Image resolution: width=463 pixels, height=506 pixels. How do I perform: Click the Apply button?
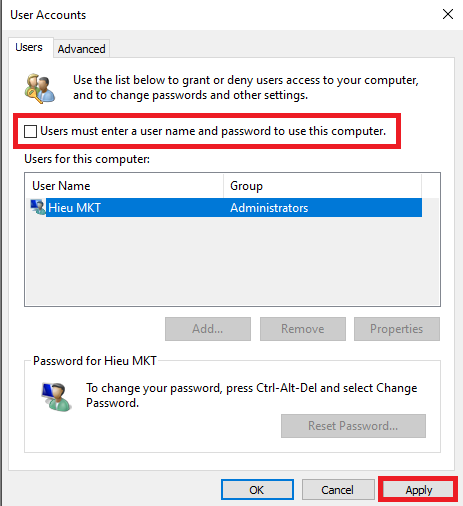tap(418, 490)
